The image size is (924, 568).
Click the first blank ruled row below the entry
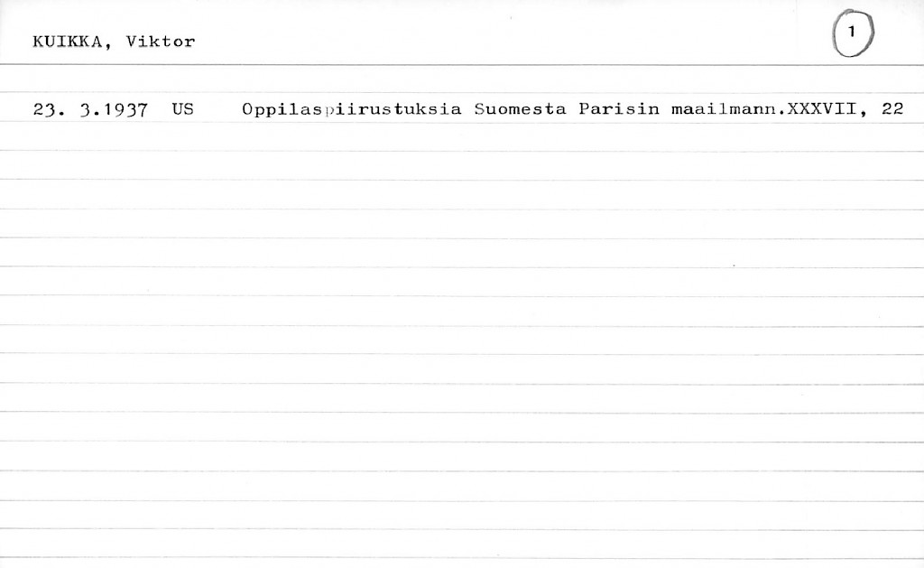pyautogui.click(x=451, y=138)
